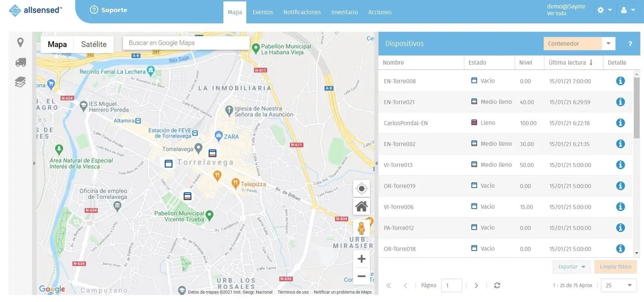Screen dimensions: 644x302
Task: Click the user account icon in the top bar
Action: [624, 9]
